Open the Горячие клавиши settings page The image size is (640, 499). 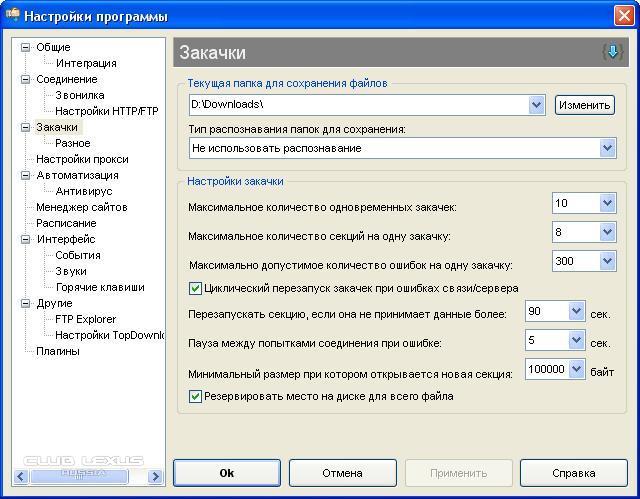tap(99, 287)
